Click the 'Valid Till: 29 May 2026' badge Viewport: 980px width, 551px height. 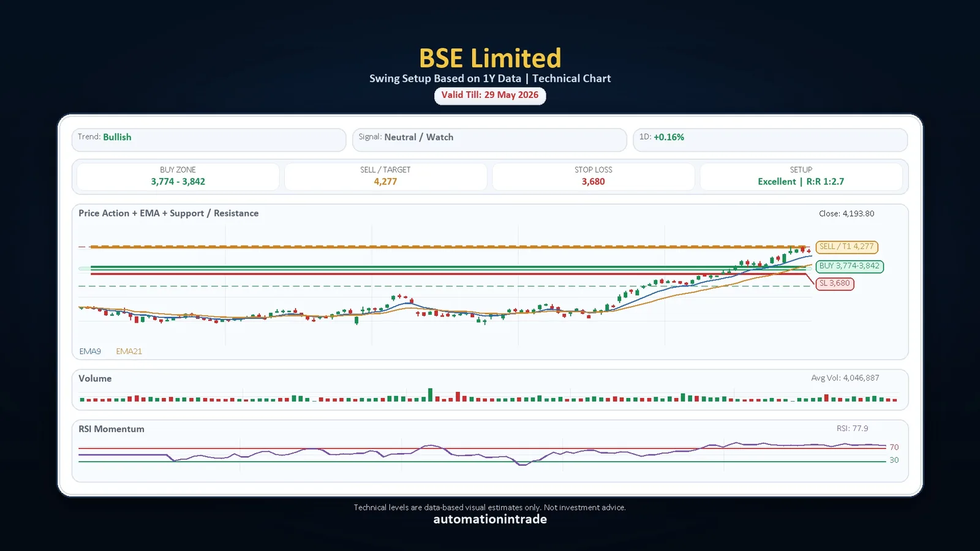pyautogui.click(x=490, y=96)
